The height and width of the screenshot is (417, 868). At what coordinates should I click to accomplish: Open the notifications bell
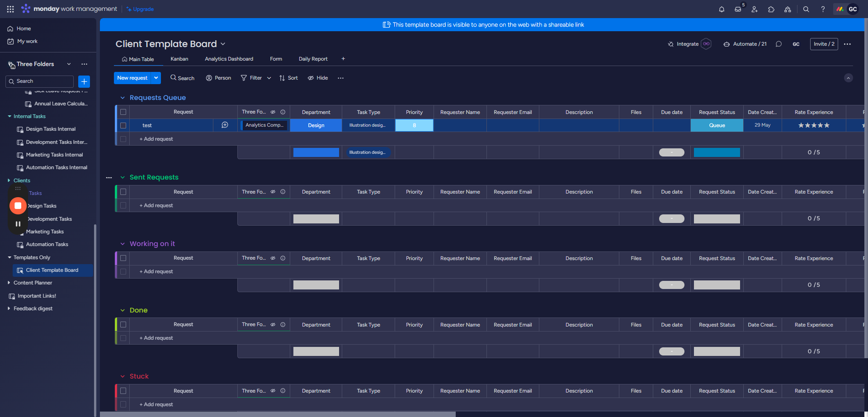pos(722,9)
